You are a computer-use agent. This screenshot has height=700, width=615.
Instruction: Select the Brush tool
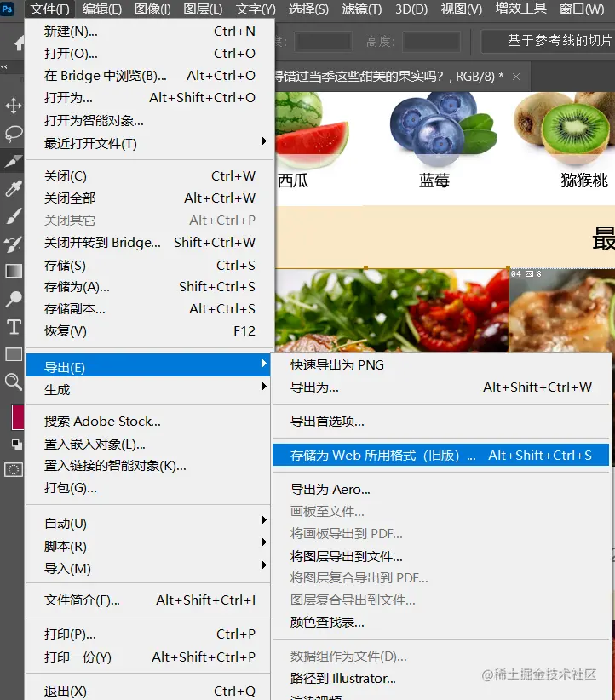point(14,216)
